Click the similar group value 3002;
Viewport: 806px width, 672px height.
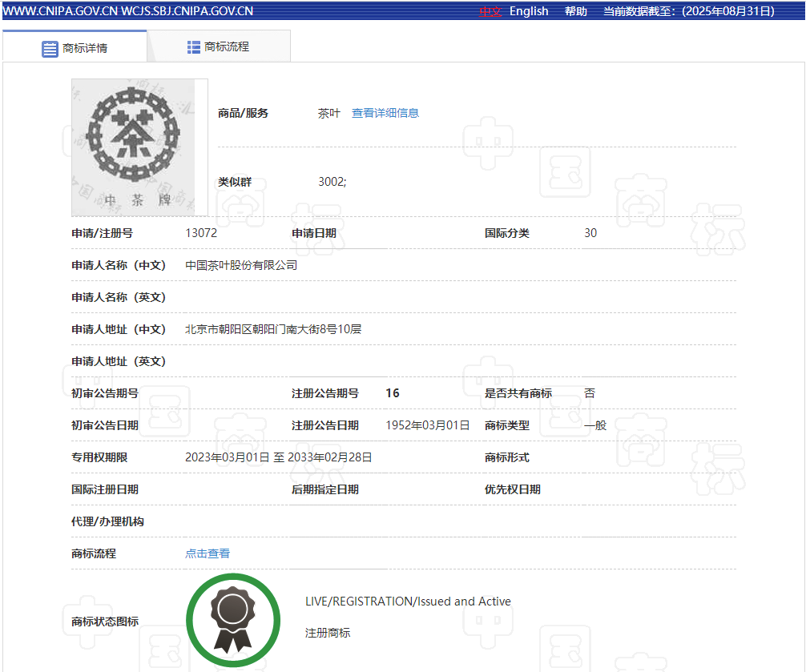pos(332,182)
